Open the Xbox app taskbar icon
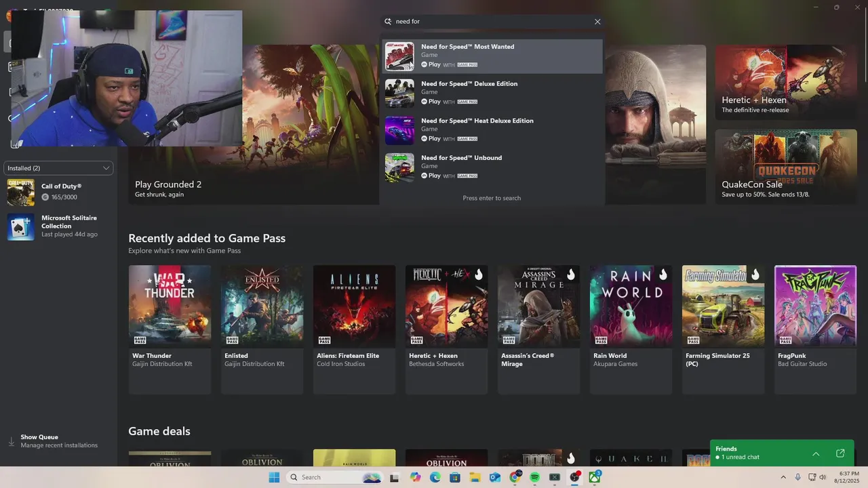This screenshot has width=868, height=488. click(x=595, y=477)
